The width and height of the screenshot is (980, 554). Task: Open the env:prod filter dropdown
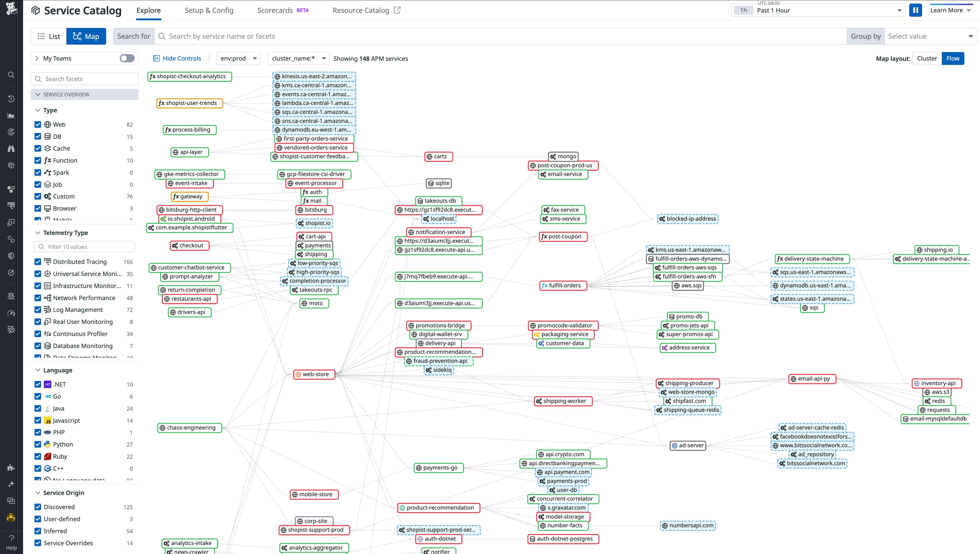tap(238, 58)
